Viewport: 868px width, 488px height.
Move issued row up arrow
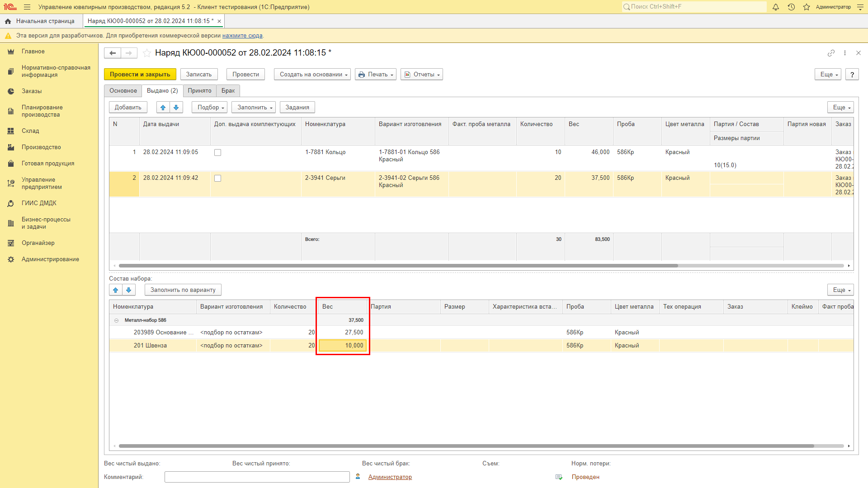point(163,107)
